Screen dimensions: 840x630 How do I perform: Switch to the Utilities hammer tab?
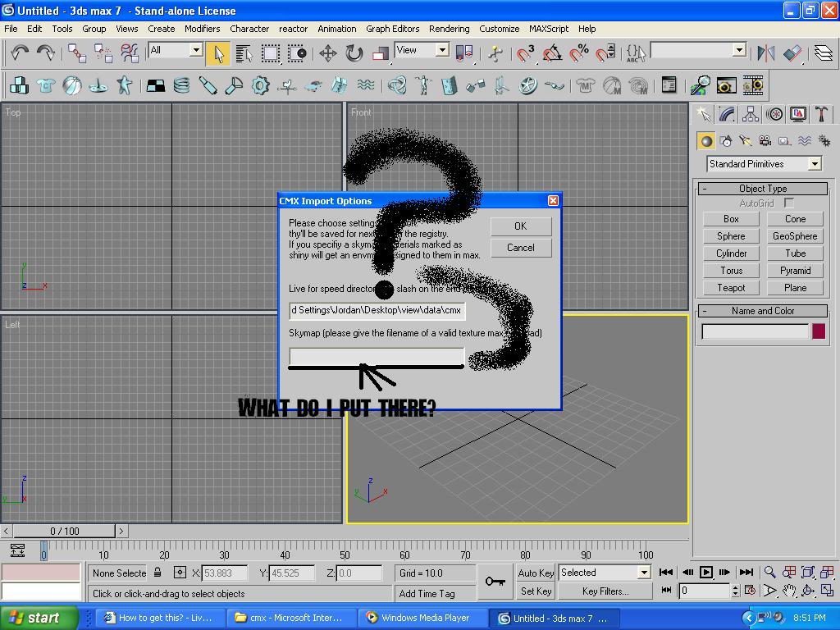point(821,114)
